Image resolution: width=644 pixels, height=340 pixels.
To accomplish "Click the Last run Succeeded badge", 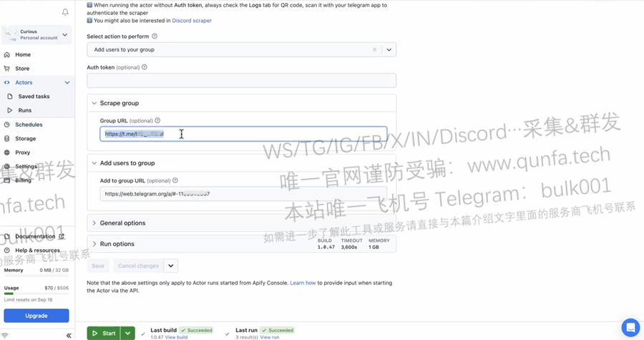I will click(278, 330).
